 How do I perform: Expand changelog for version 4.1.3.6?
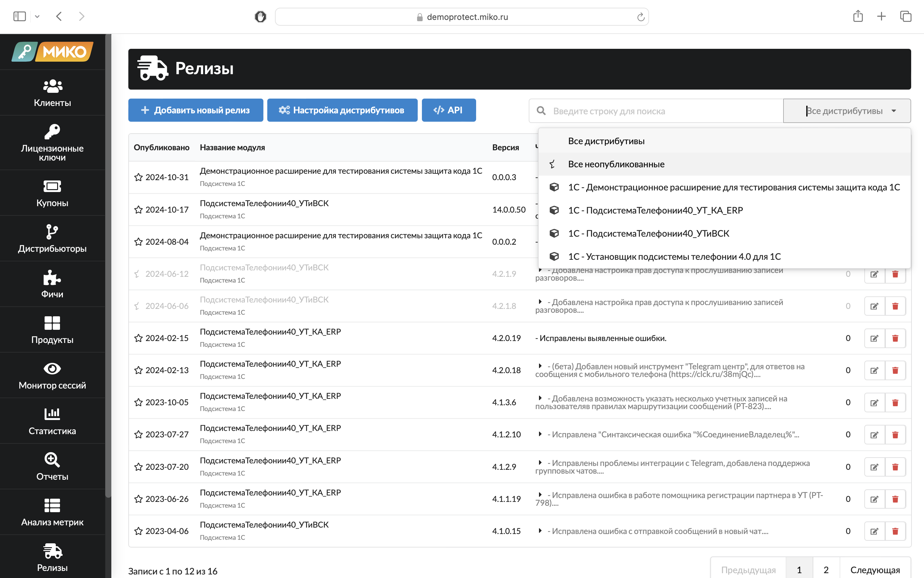pos(540,398)
